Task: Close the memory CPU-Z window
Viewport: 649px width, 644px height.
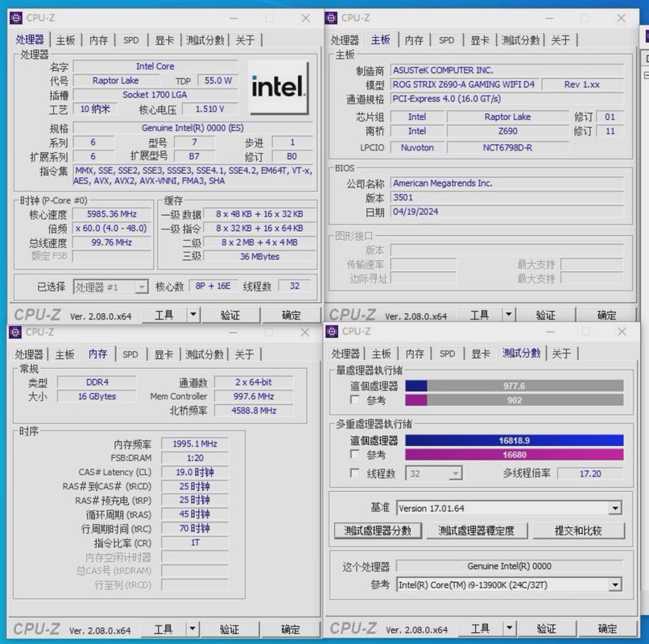Action: [x=305, y=332]
